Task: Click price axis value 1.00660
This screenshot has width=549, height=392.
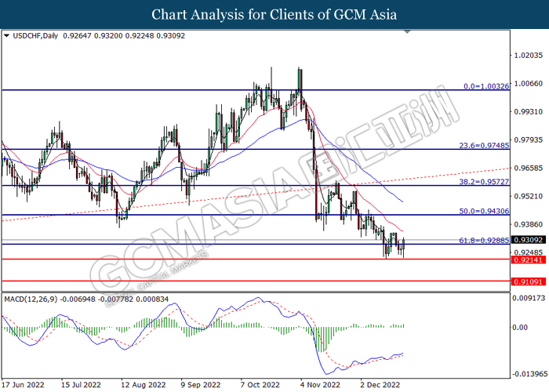Action: pyautogui.click(x=529, y=84)
